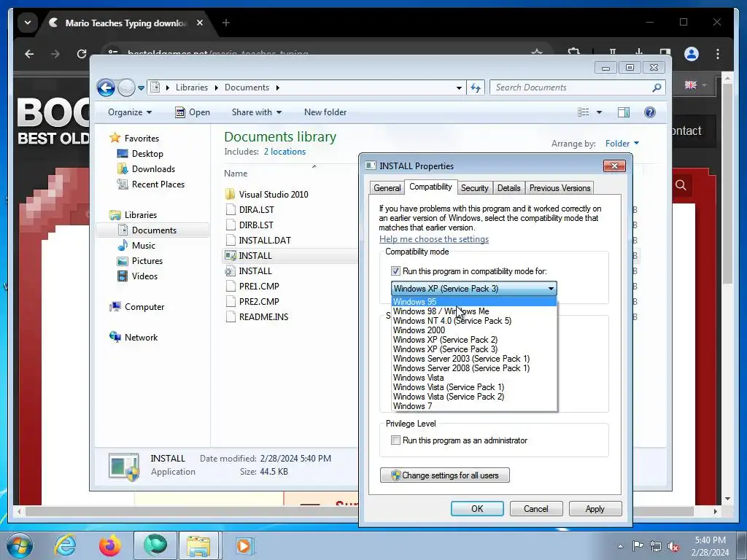Viewport: 747px width, 560px height.
Task: Click the change view icon in Explorer
Action: (x=584, y=112)
